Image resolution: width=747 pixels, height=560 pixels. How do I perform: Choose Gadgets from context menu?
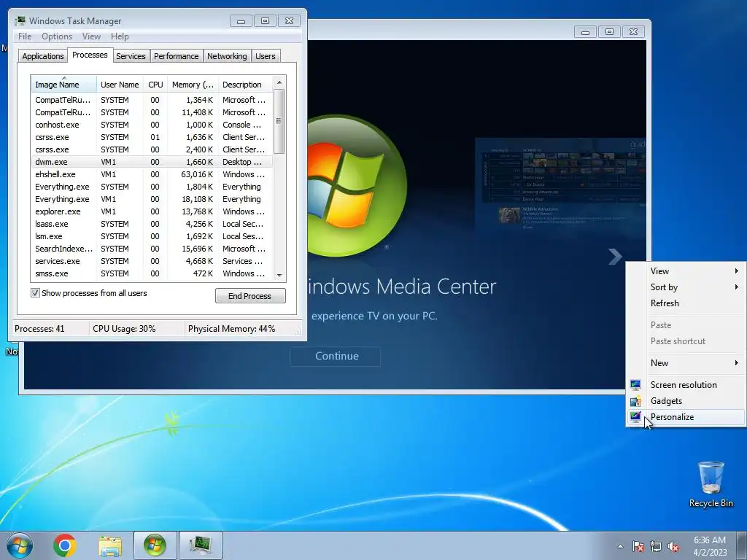click(x=686, y=401)
